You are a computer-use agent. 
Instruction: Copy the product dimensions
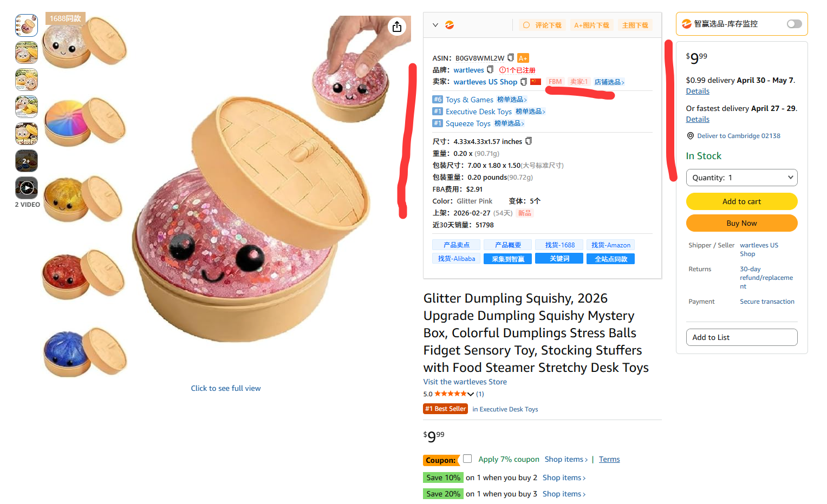click(x=529, y=141)
